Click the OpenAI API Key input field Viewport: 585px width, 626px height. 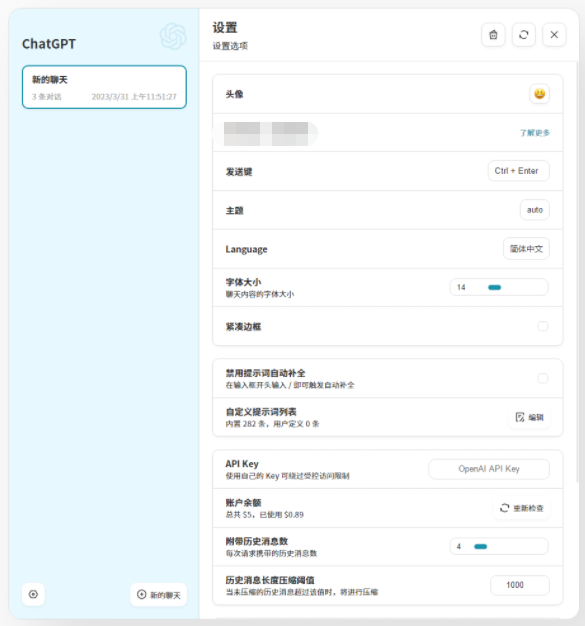pyautogui.click(x=489, y=469)
